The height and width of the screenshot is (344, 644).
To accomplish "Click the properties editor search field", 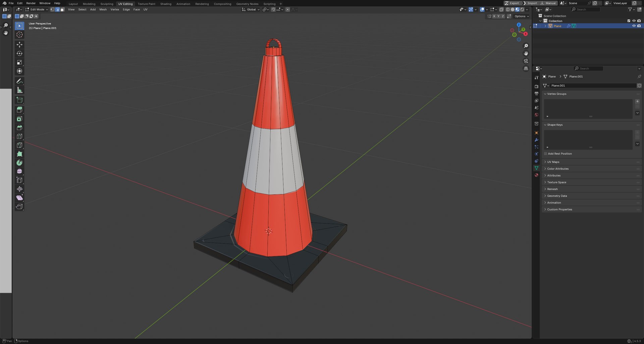I will coord(588,68).
